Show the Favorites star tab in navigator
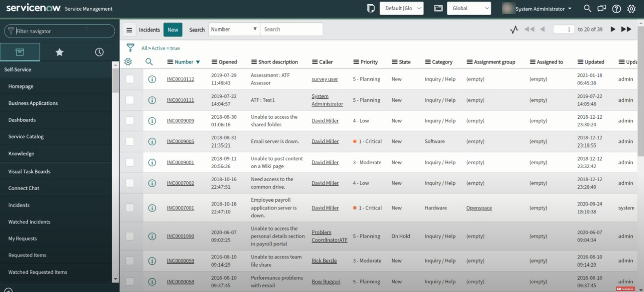 point(59,52)
